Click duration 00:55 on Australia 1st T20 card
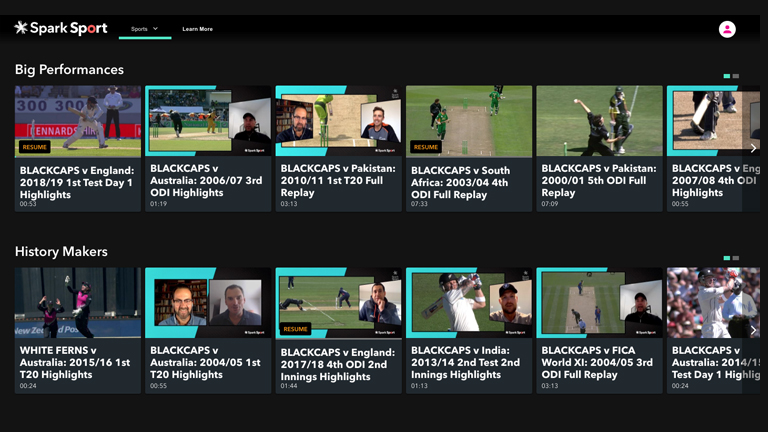Image resolution: width=768 pixels, height=432 pixels. [158, 386]
